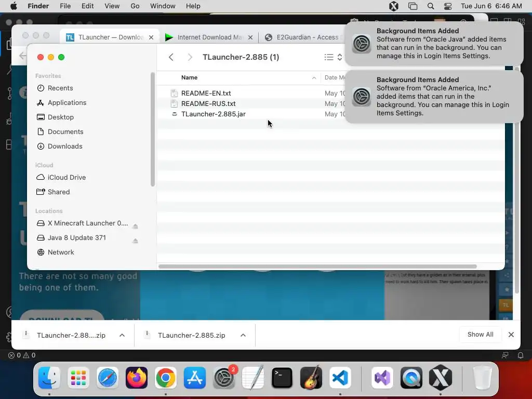Open the Go menu
Viewport: 532px width, 399px height.
135,6
